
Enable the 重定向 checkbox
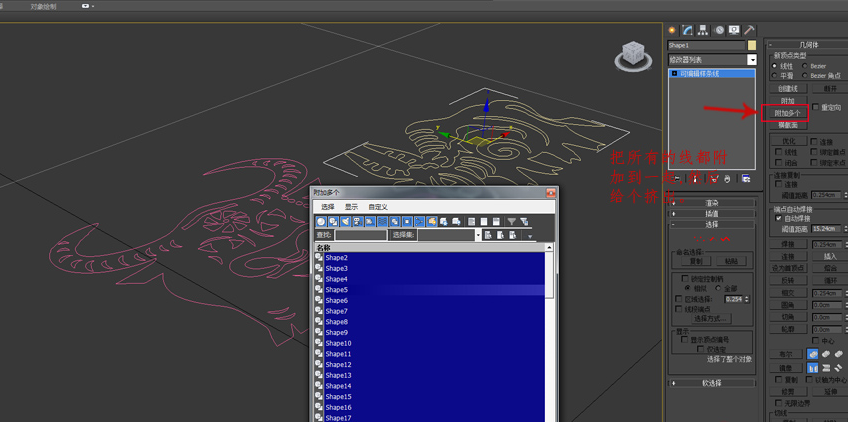coord(815,107)
